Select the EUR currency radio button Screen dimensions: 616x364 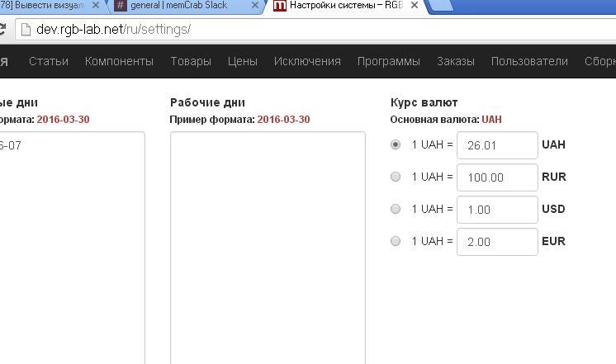(x=396, y=241)
